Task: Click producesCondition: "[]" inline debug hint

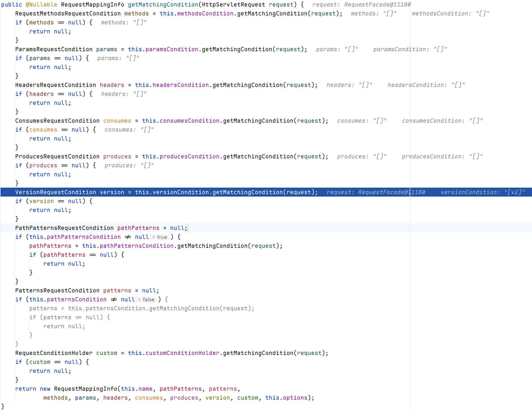Action: tap(442, 156)
